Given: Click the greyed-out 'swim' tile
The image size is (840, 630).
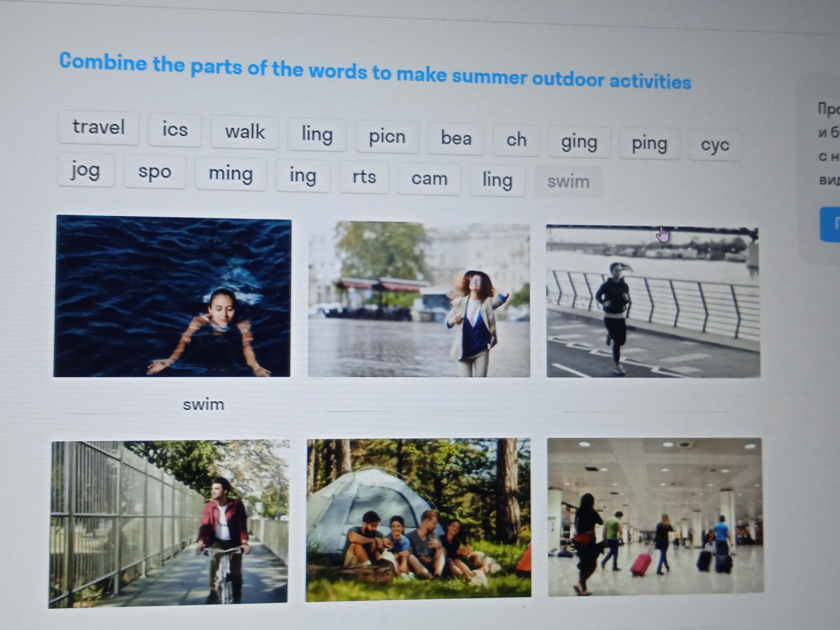Looking at the screenshot, I should tap(568, 182).
